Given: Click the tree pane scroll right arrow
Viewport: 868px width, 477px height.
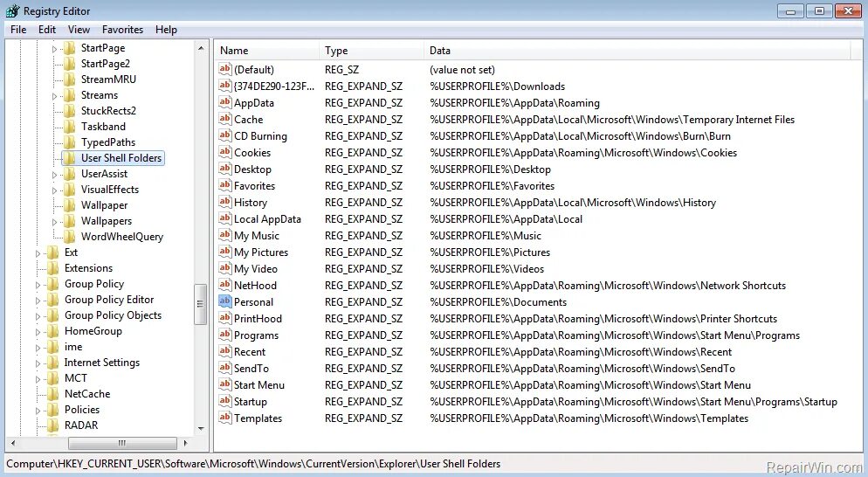Looking at the screenshot, I should (185, 443).
